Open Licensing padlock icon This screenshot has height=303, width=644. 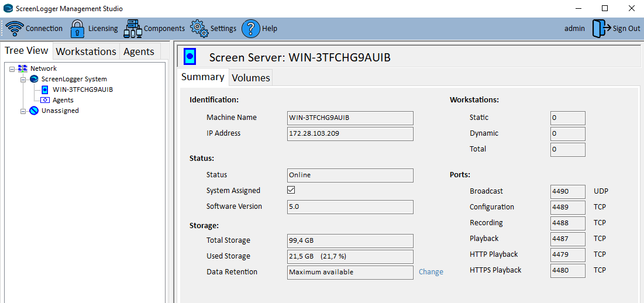pyautogui.click(x=78, y=28)
